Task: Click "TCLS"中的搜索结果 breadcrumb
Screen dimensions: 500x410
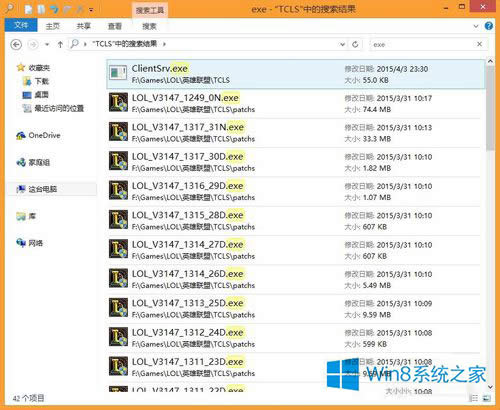Action: tap(125, 44)
